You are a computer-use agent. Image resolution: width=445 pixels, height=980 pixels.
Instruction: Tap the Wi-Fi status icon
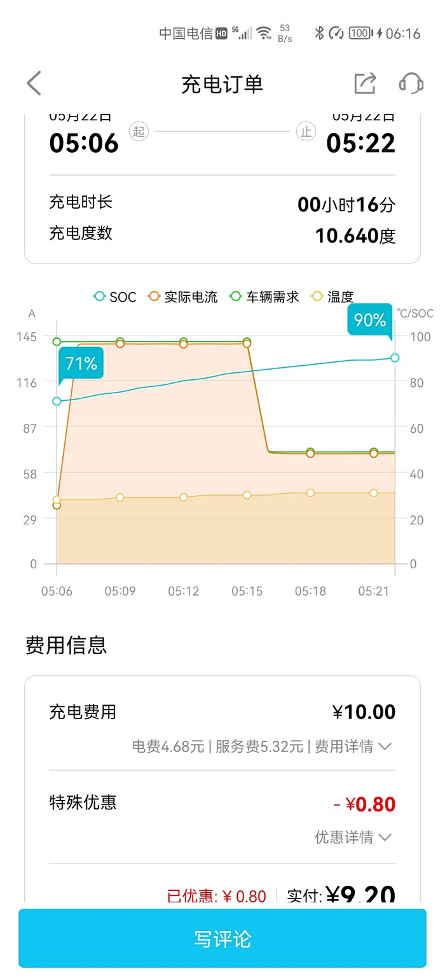264,33
